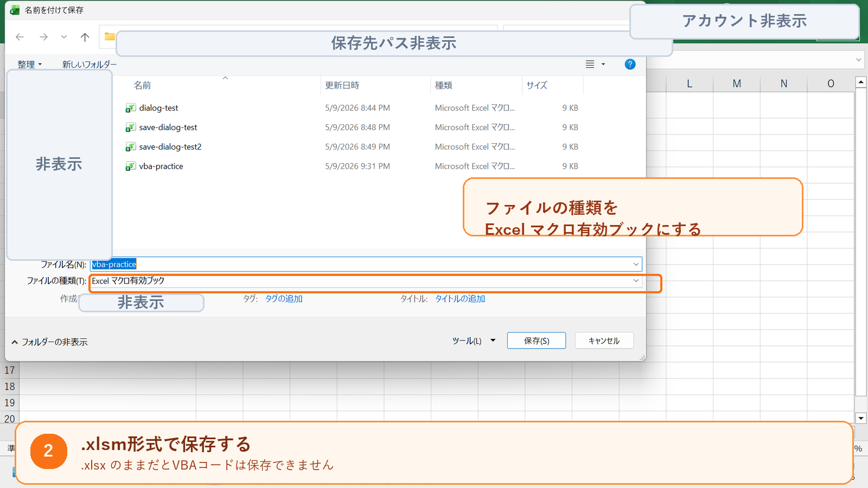Sort by 名前 column header

click(143, 85)
